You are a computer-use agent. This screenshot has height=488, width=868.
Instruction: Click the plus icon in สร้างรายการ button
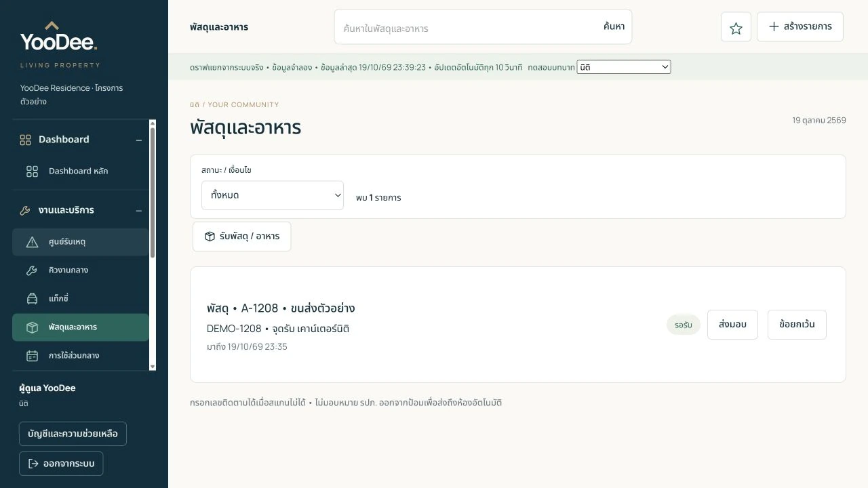[774, 26]
